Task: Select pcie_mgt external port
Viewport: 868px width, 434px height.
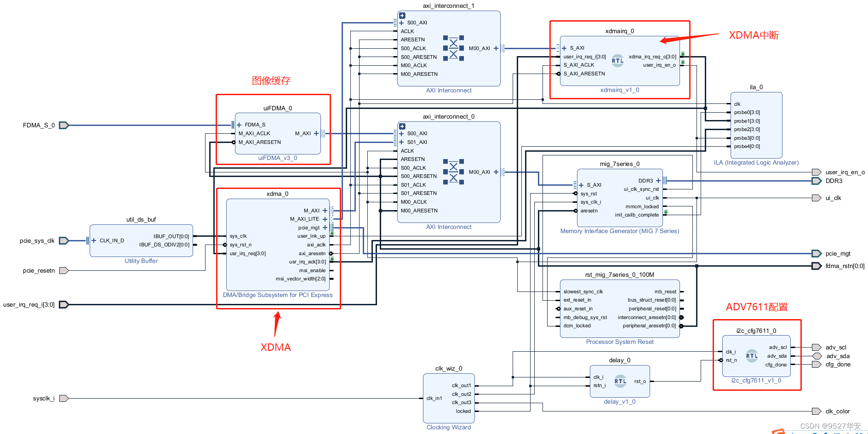Action: 817,253
